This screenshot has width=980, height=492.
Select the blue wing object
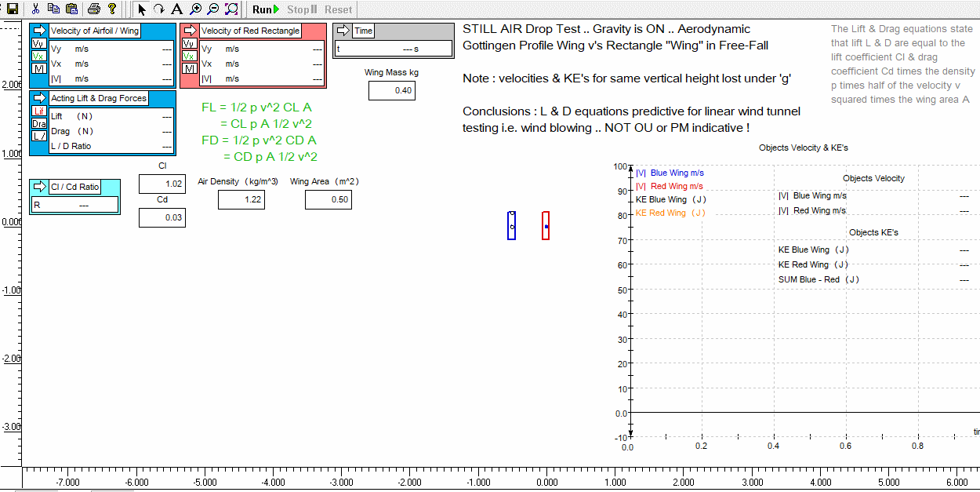511,225
